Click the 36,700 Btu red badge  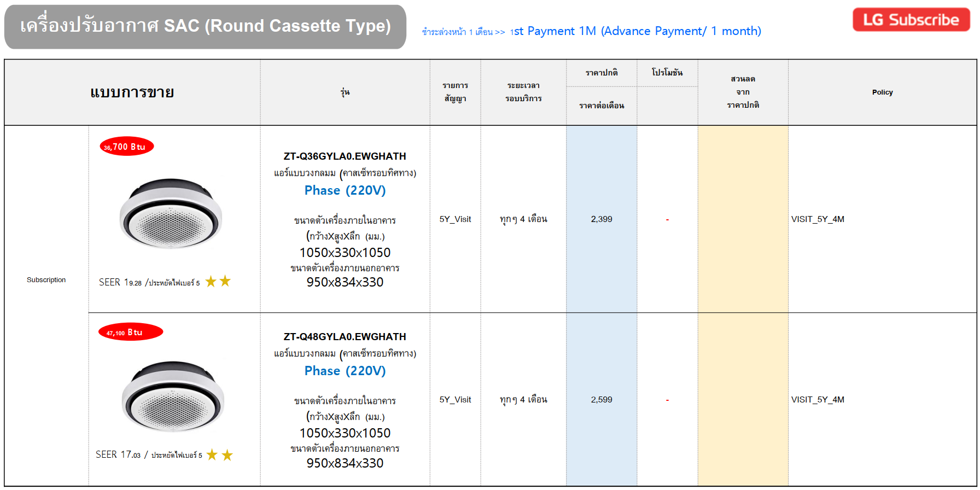[126, 147]
